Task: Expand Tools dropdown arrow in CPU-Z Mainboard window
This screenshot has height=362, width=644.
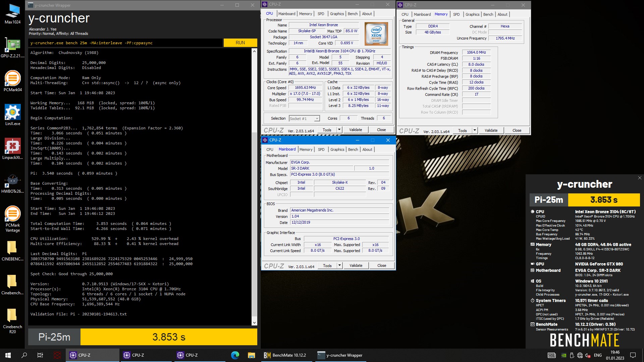Action: tap(339, 265)
